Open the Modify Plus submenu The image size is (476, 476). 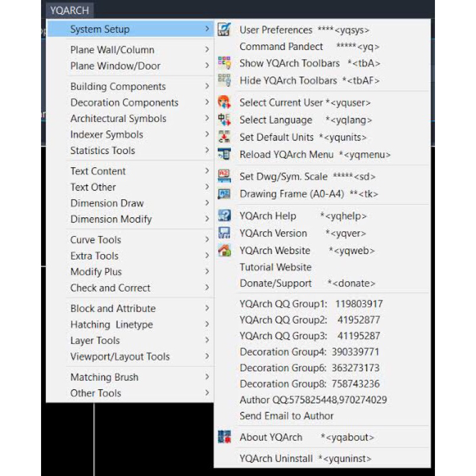pos(130,271)
